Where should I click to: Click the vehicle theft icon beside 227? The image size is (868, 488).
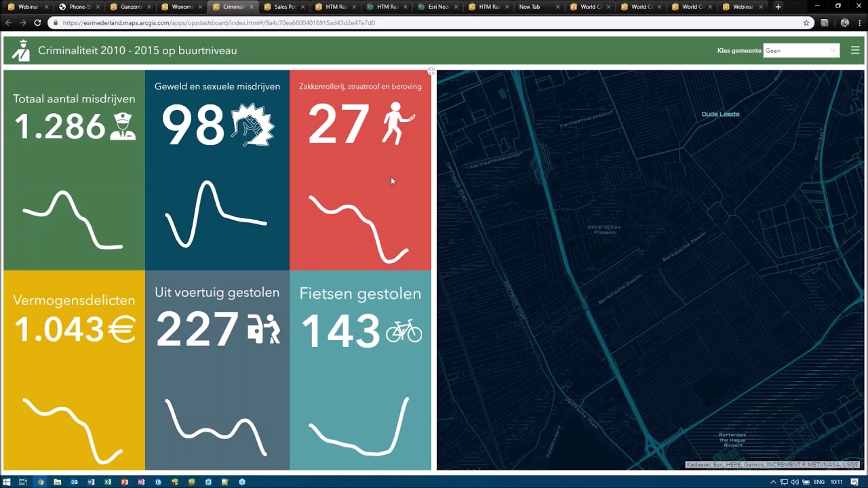[264, 329]
